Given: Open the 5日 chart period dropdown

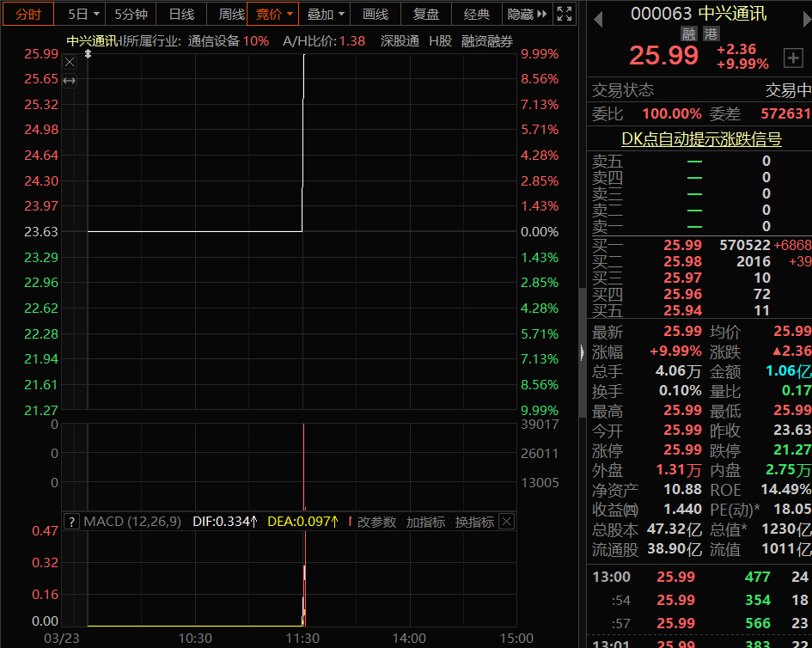Looking at the screenshot, I should pos(82,14).
